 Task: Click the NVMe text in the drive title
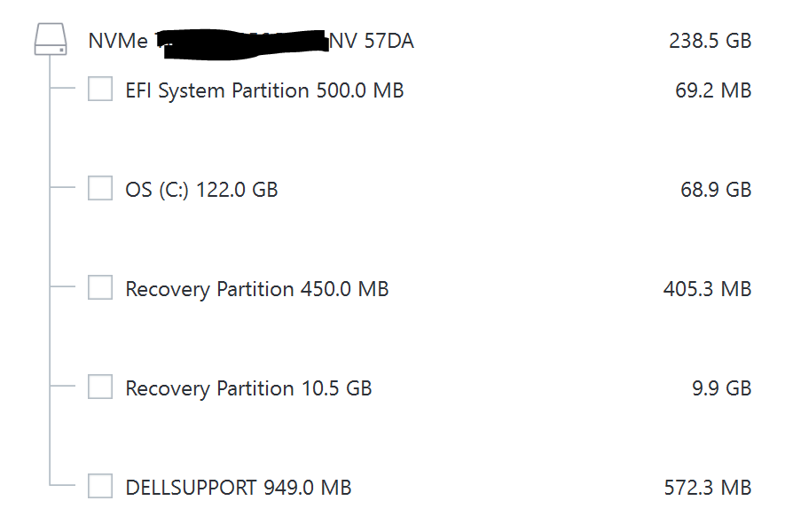click(x=118, y=41)
